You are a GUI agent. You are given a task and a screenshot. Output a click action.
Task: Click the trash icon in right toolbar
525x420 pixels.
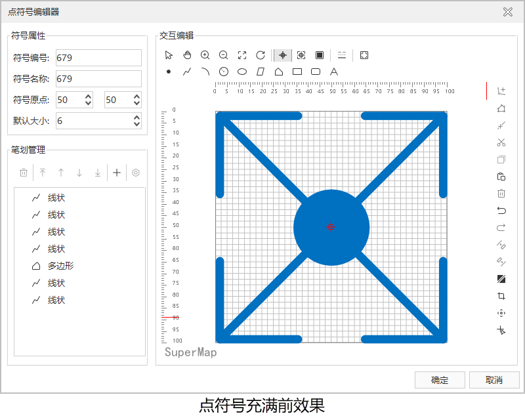point(501,194)
